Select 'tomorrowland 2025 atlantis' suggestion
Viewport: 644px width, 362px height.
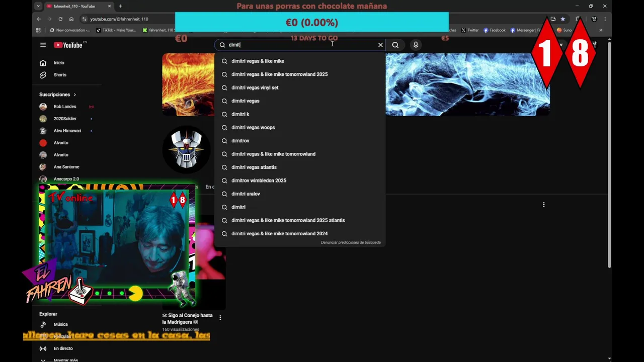300,220
